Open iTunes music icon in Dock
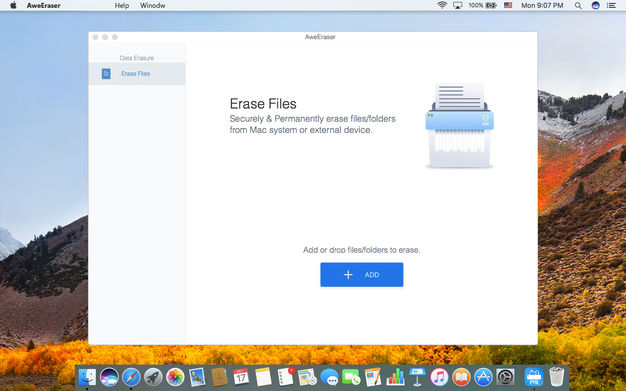 439,377
